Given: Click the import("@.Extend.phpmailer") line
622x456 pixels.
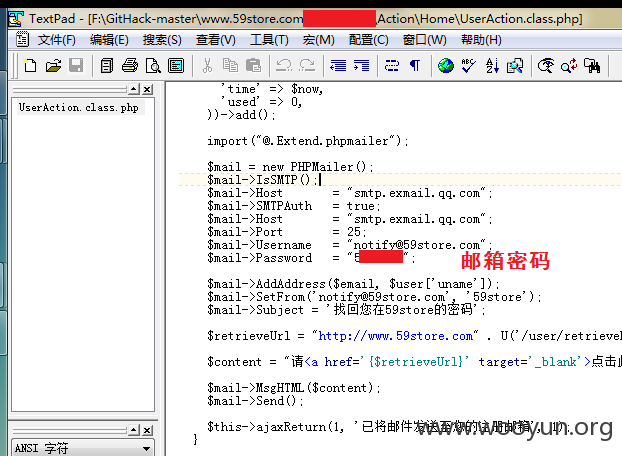Looking at the screenshot, I should click(307, 141).
